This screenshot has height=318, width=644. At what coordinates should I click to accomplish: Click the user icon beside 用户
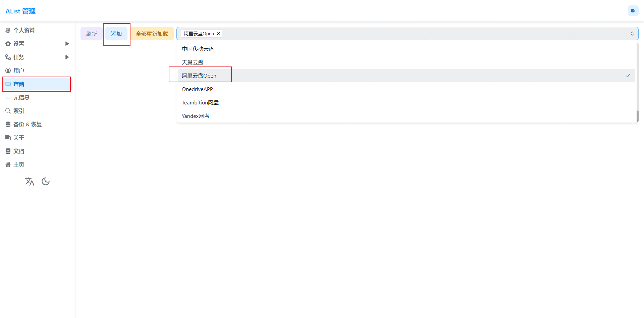8,71
